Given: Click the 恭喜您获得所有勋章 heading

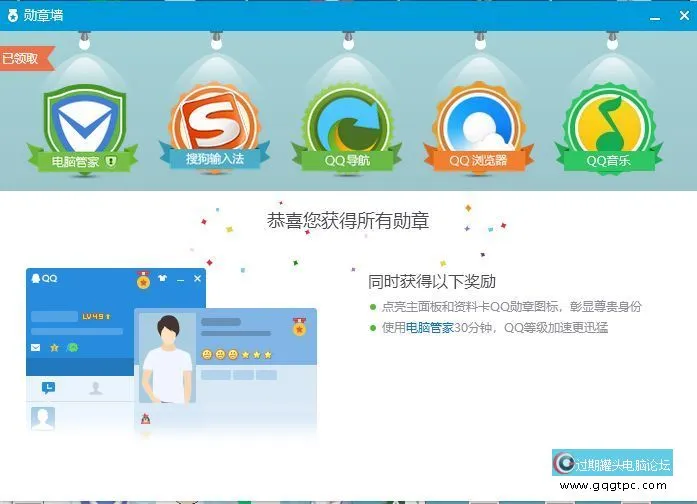Looking at the screenshot, I should coord(348,221).
